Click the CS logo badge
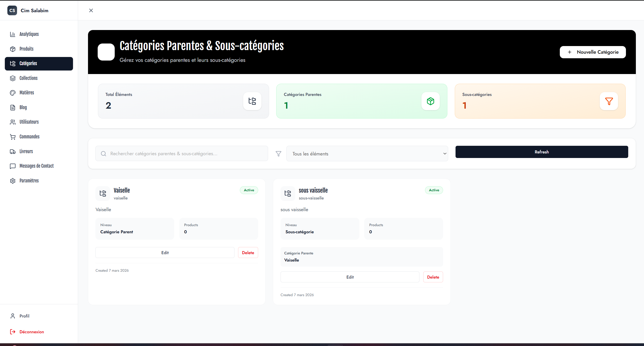The width and height of the screenshot is (644, 346). pos(12,10)
